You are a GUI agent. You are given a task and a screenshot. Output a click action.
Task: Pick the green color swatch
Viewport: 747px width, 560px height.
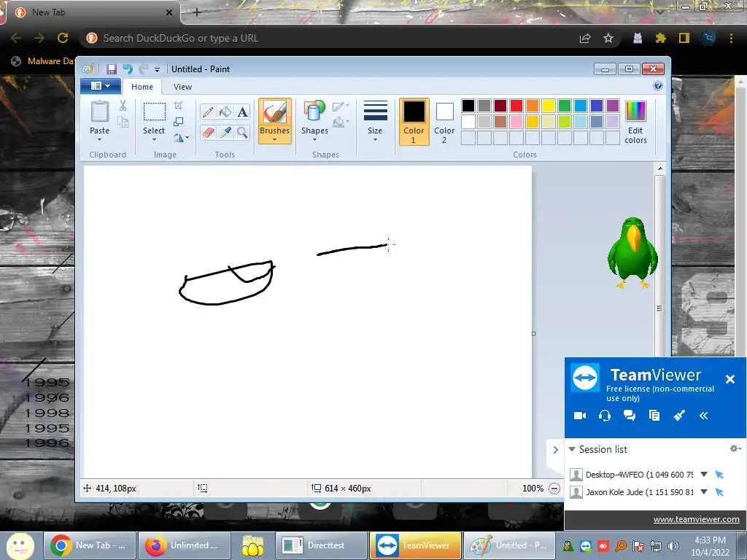pyautogui.click(x=565, y=105)
